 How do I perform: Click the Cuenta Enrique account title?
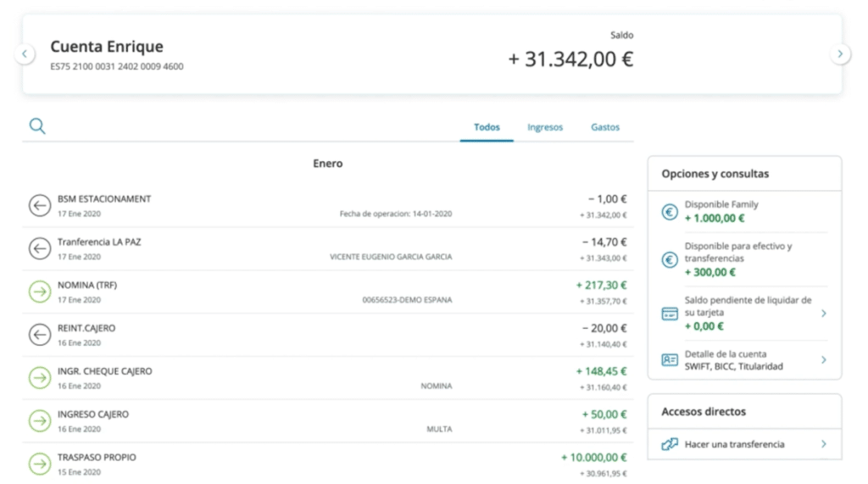tap(107, 47)
